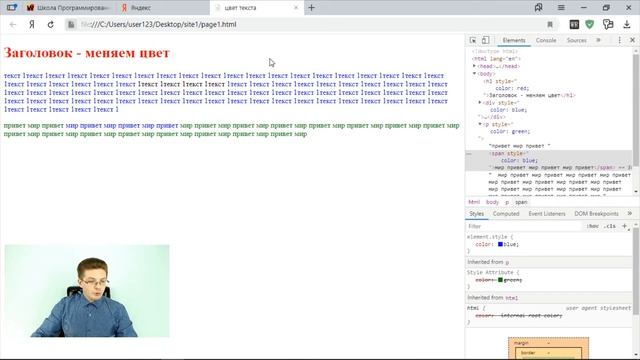This screenshot has width=640, height=360.
Task: Open the downloads panel
Action: (627, 24)
